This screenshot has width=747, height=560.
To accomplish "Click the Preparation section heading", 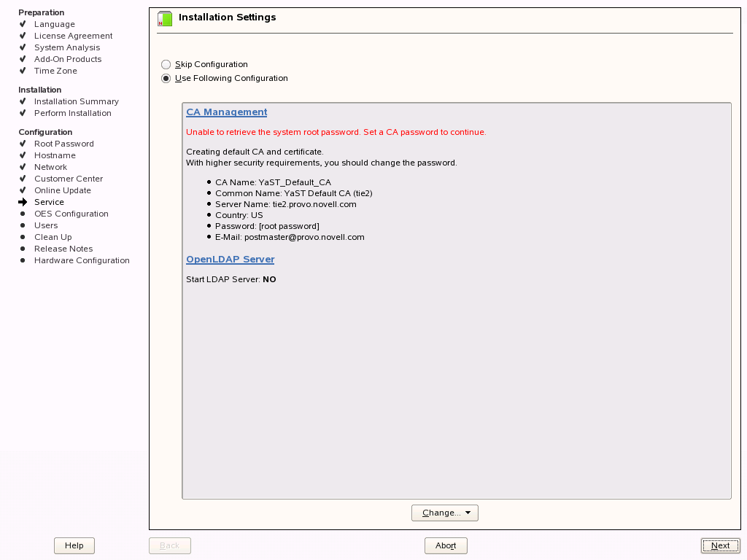I will click(41, 12).
